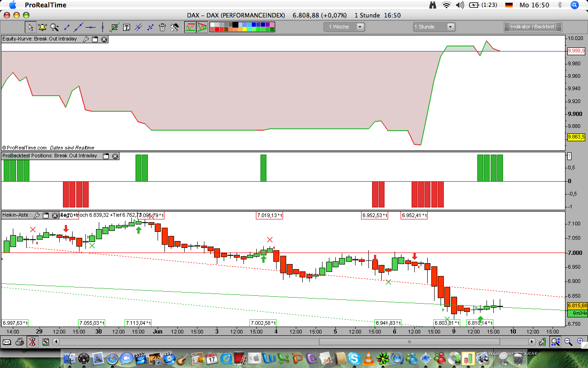Toggle the red-green line chart style button
Viewport: 588px width, 368px height.
click(190, 27)
